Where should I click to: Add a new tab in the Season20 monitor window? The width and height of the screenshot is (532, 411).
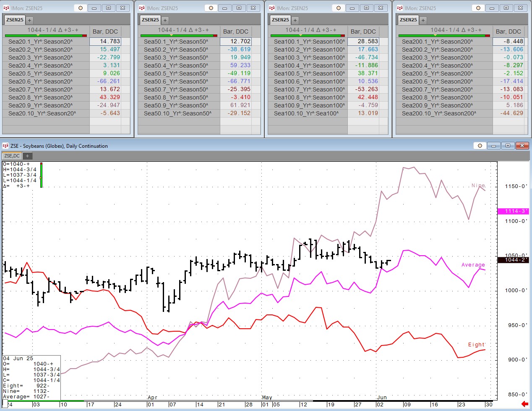point(29,20)
